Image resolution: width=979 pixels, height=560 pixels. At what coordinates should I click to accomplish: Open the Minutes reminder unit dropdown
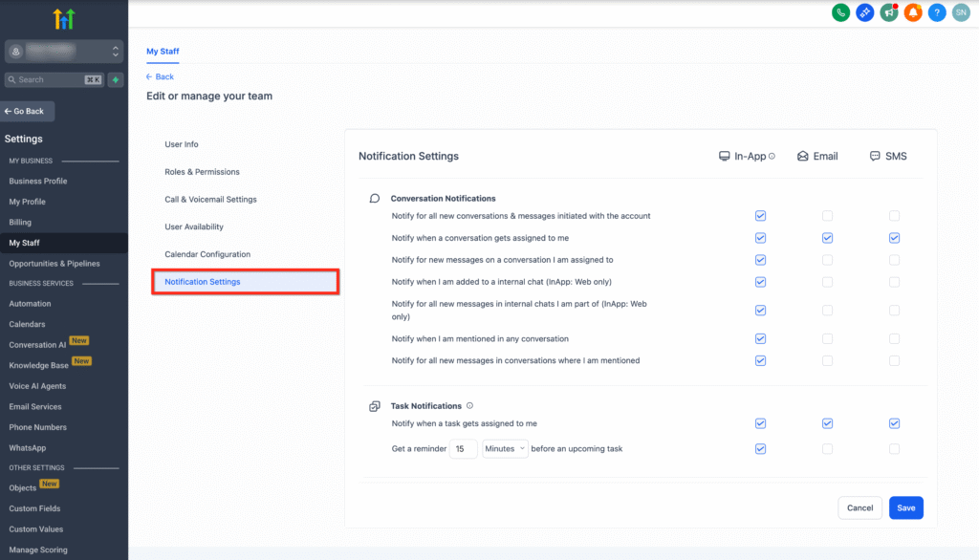point(505,449)
